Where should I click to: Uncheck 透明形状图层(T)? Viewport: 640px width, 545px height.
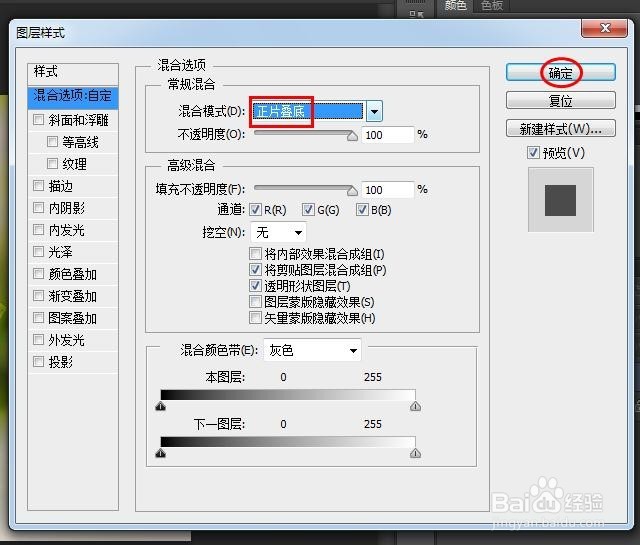256,285
